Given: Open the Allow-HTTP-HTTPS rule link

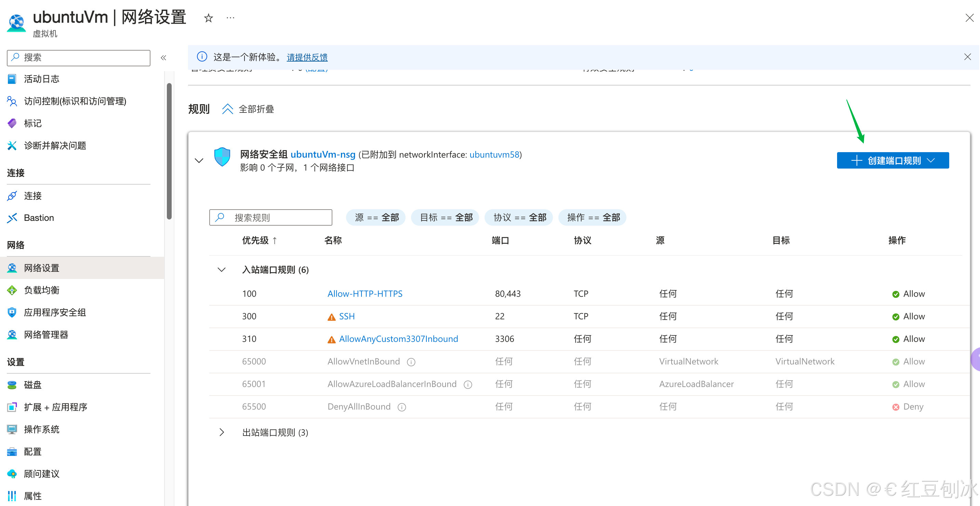Looking at the screenshot, I should coord(365,294).
